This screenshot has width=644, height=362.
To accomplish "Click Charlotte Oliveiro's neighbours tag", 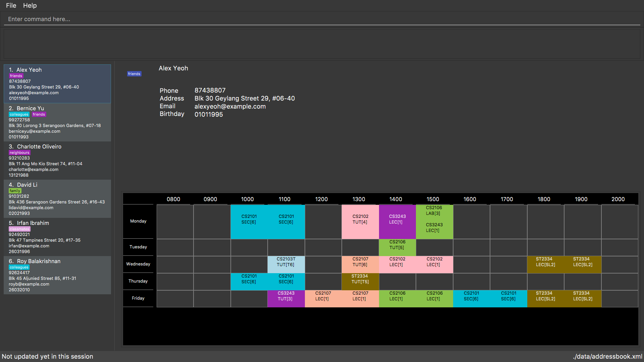I will pyautogui.click(x=19, y=153).
